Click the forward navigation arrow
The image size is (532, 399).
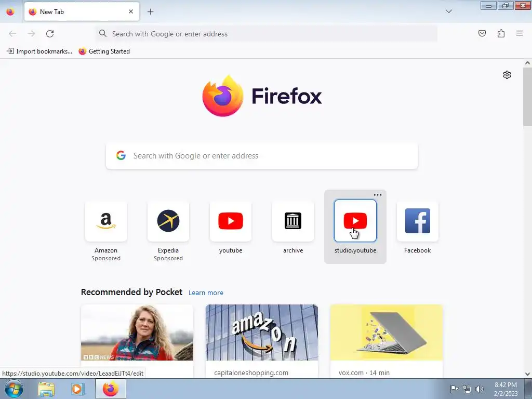tap(31, 34)
